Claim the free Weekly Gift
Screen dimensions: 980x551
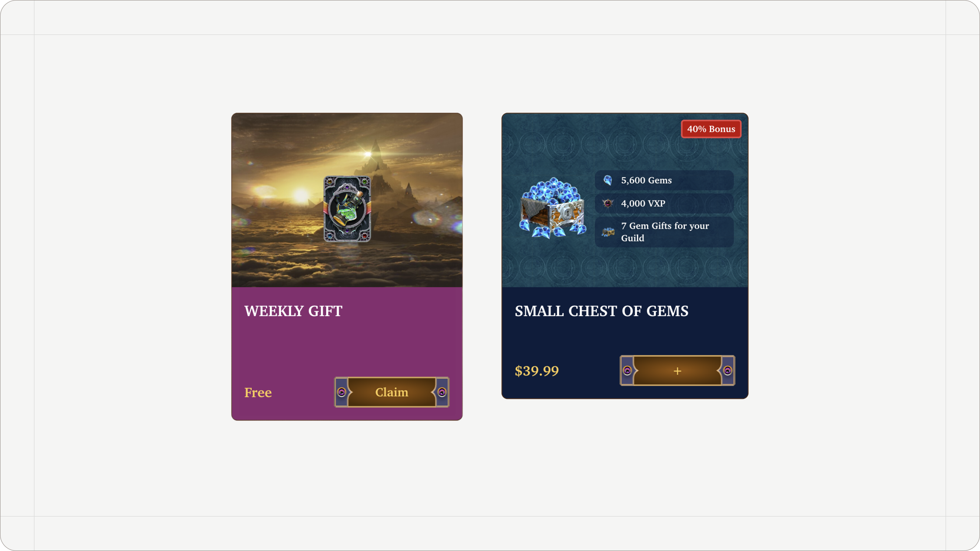pyautogui.click(x=391, y=392)
